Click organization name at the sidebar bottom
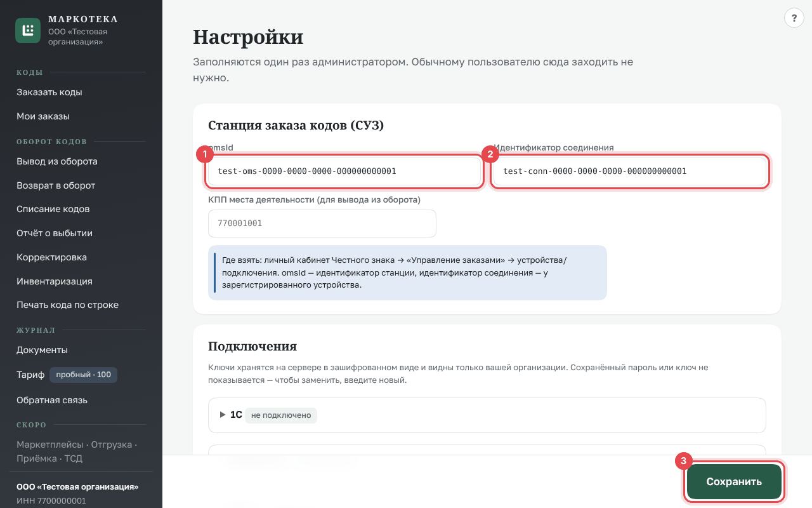Viewport: 812px width, 508px height. click(77, 487)
